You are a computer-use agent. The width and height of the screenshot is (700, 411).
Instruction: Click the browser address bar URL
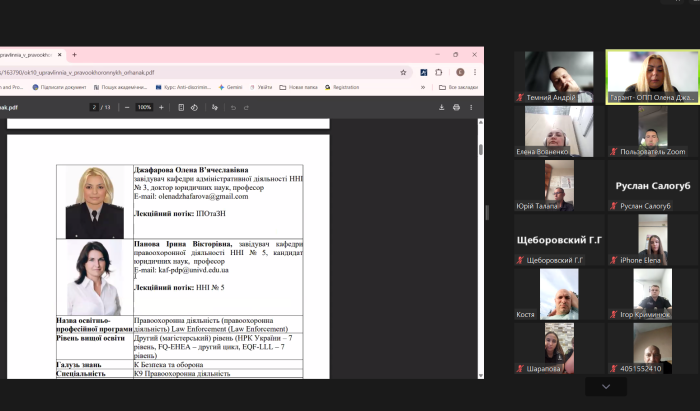[x=200, y=72]
